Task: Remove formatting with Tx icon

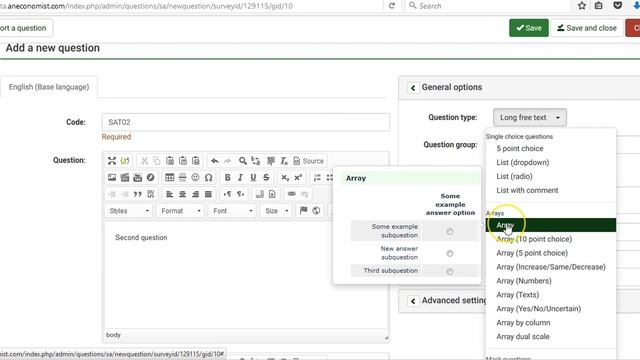Action: click(x=284, y=161)
